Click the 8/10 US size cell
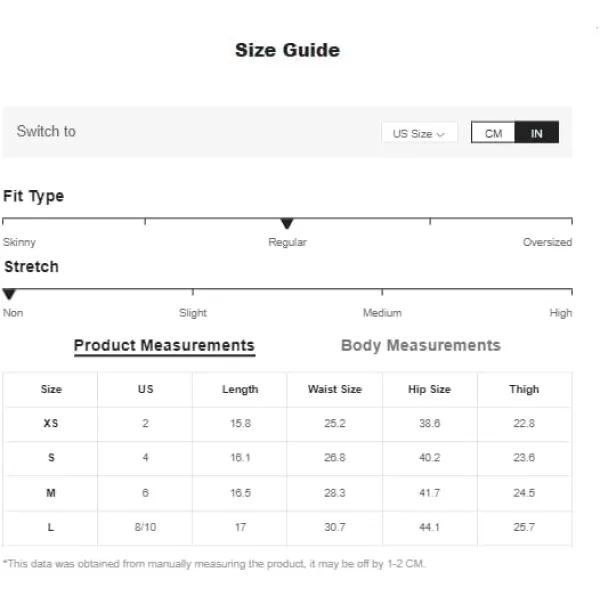This screenshot has height=600, width=600. pos(145,527)
